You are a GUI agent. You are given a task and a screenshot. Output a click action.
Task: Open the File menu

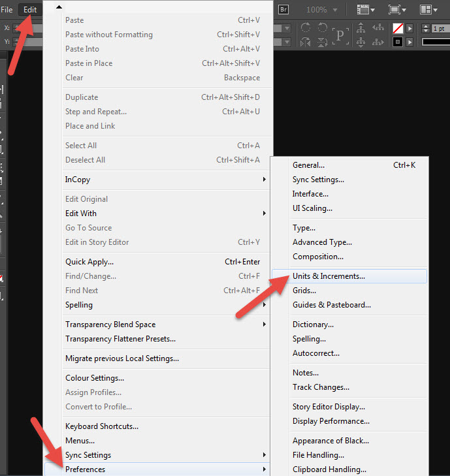(x=7, y=10)
